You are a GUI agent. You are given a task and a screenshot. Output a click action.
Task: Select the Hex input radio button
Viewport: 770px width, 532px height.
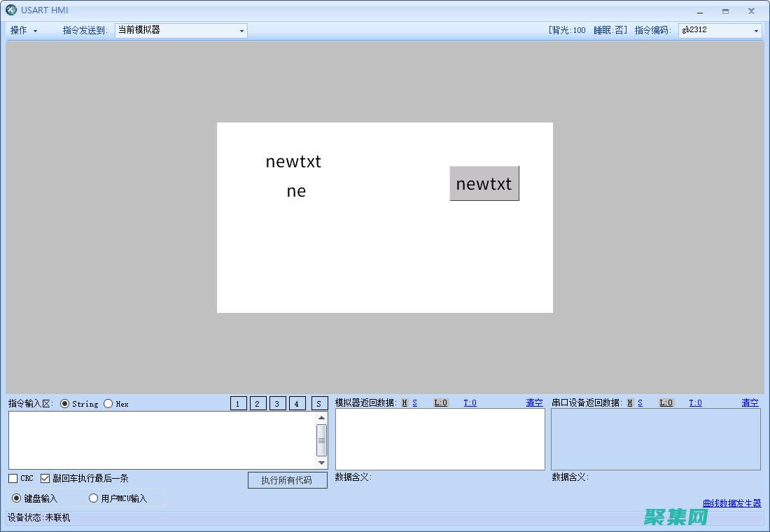108,403
